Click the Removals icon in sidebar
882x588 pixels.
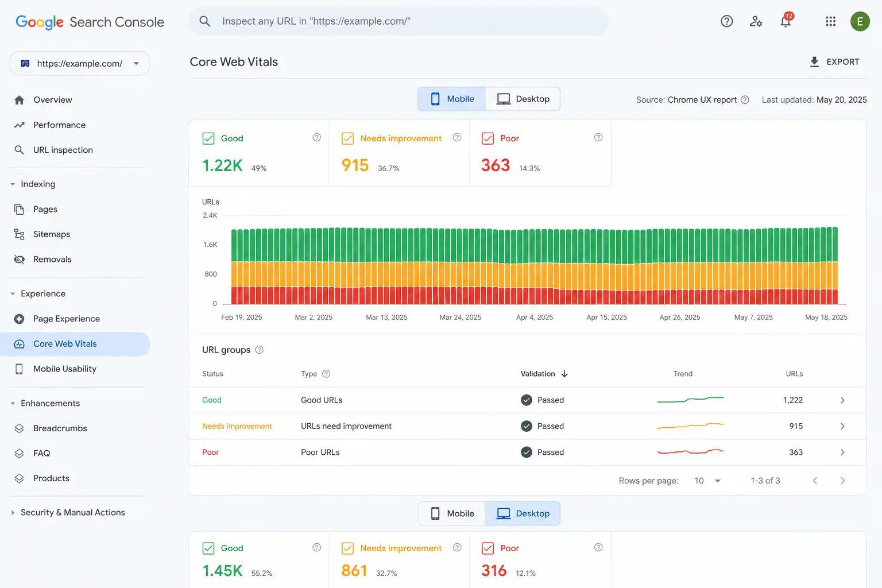(x=19, y=260)
